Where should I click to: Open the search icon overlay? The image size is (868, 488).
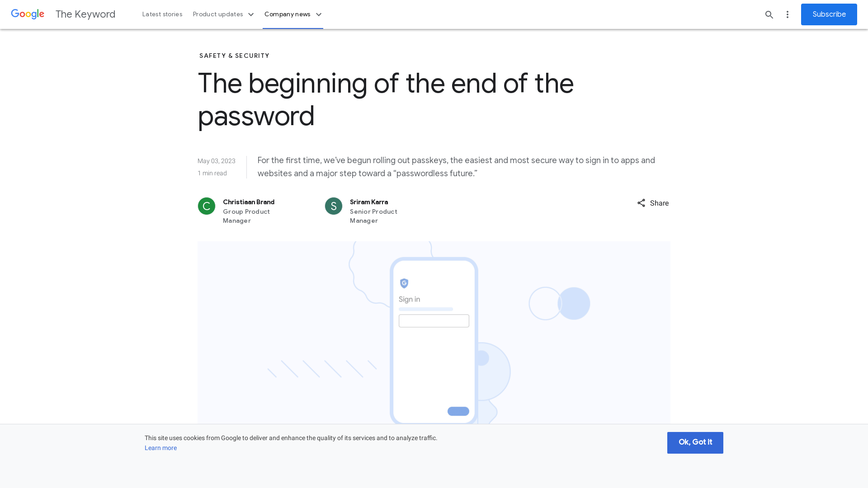[769, 14]
